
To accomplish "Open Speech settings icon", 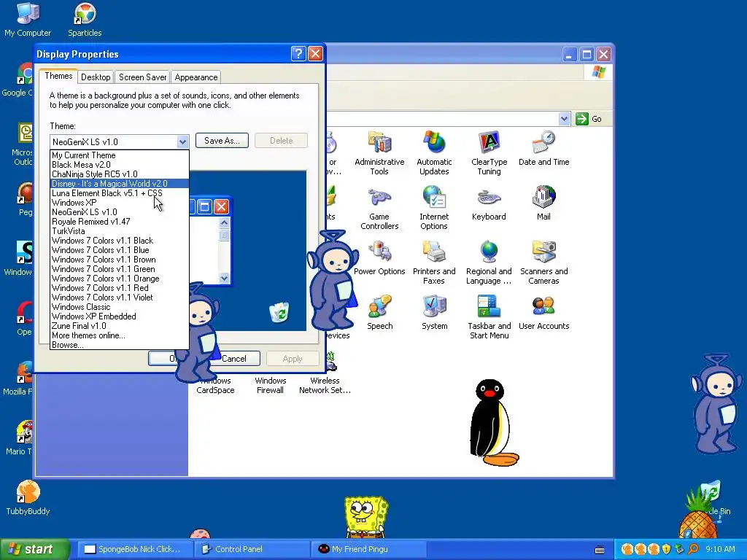I will point(379,313).
